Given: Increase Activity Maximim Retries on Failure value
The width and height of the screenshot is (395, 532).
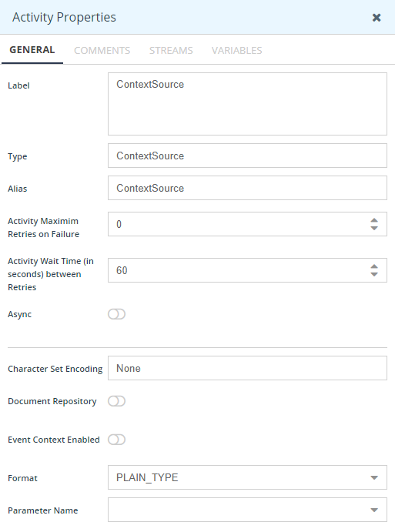Looking at the screenshot, I should pos(374,220).
